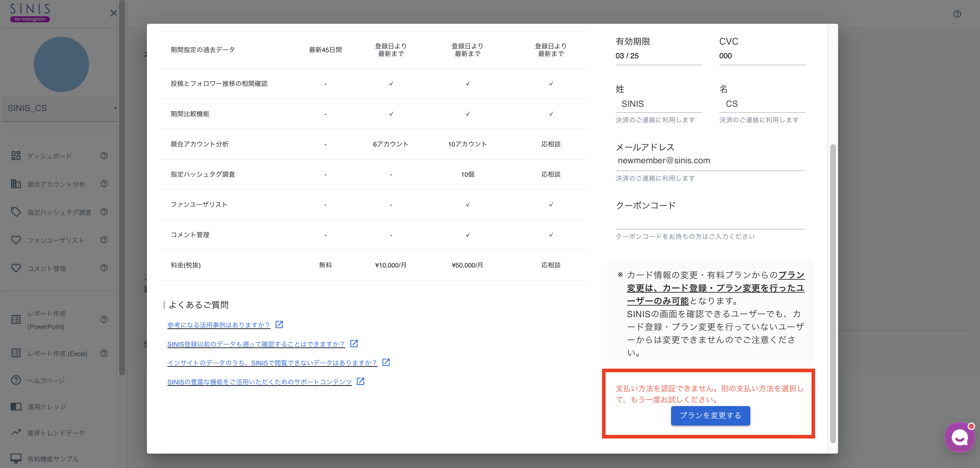
Task: Click the help question mark icon top right
Action: pyautogui.click(x=958, y=13)
